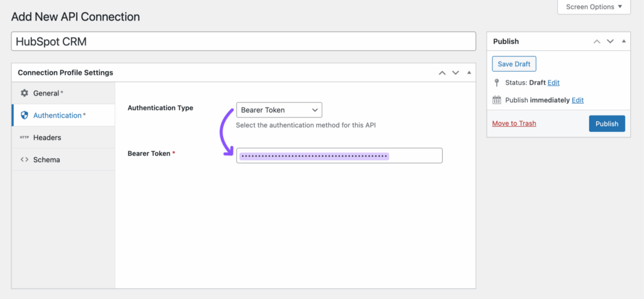Click the Save Draft button
The image size is (644, 299).
[x=514, y=64]
